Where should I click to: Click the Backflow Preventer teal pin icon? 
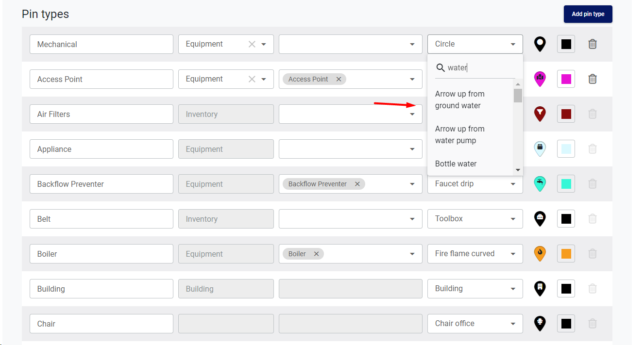tap(540, 183)
